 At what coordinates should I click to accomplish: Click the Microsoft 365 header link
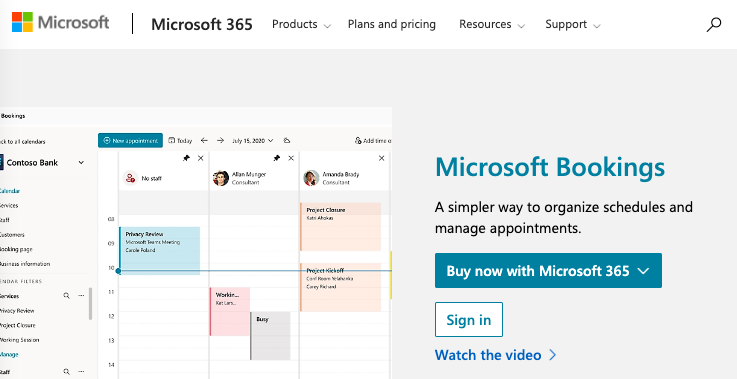tap(202, 24)
